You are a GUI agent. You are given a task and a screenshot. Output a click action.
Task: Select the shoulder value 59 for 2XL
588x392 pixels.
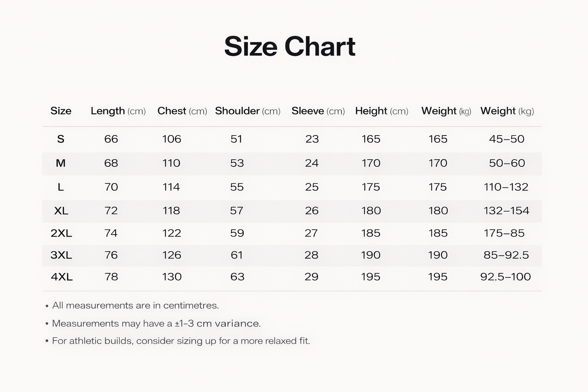[x=237, y=233]
